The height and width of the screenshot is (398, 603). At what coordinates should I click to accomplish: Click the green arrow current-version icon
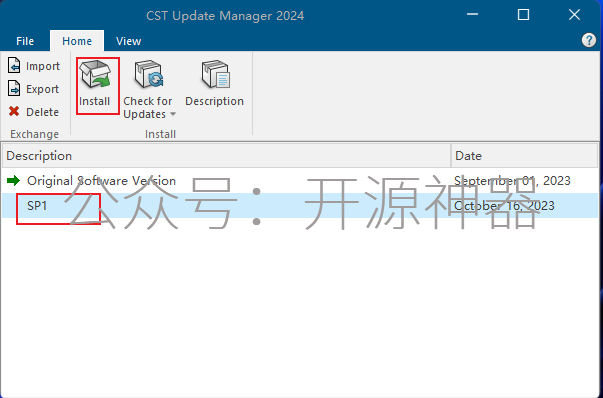(13, 180)
